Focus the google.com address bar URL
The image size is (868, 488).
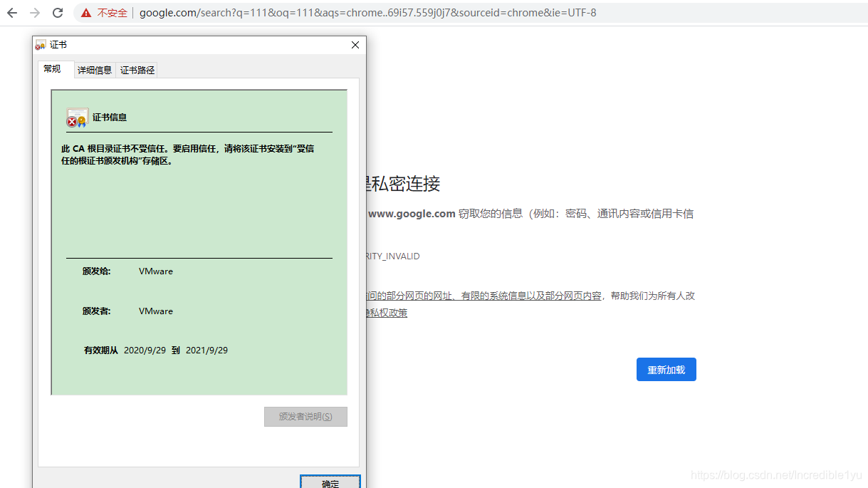point(368,13)
